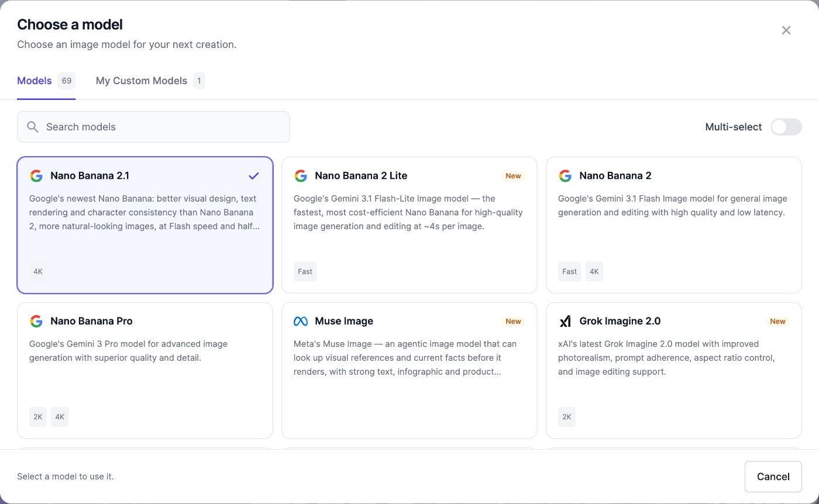The image size is (819, 504).
Task: Click the New badge on Muse Image
Action: [513, 322]
